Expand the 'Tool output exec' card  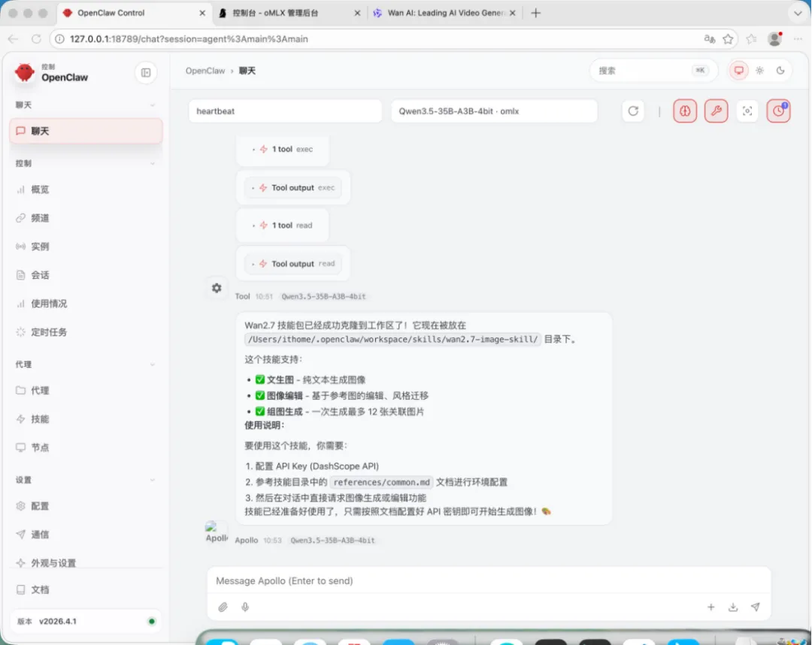(293, 187)
